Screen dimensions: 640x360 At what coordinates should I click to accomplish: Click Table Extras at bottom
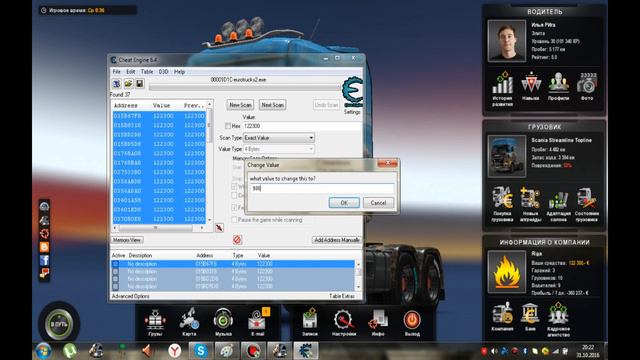342,296
